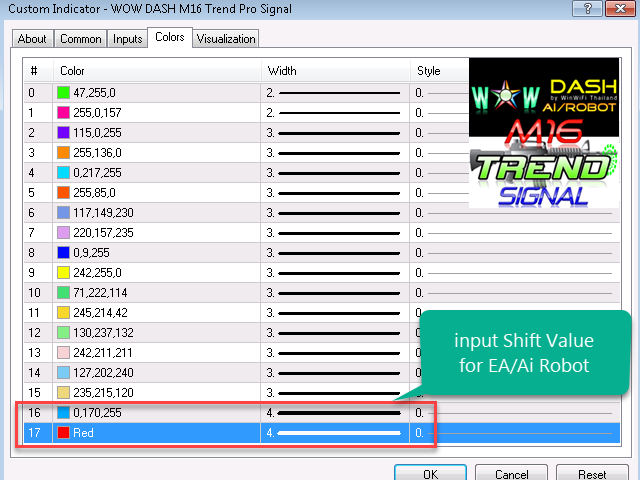Screen dimensions: 640x480
Task: Select the Colors tab
Action: pos(170,38)
